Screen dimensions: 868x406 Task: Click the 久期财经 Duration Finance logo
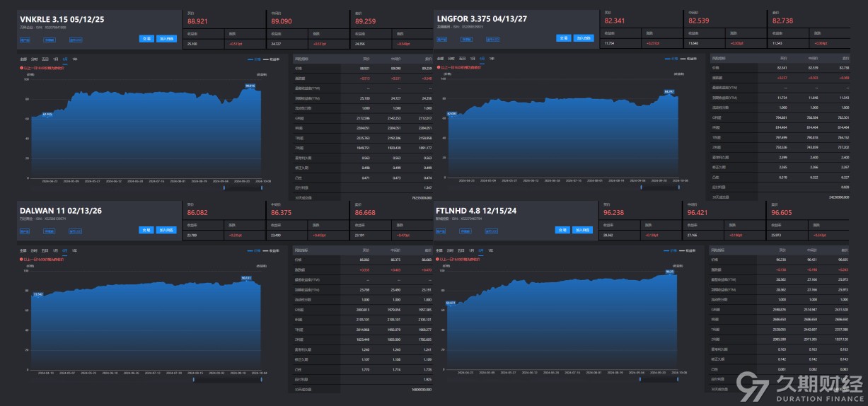799,385
